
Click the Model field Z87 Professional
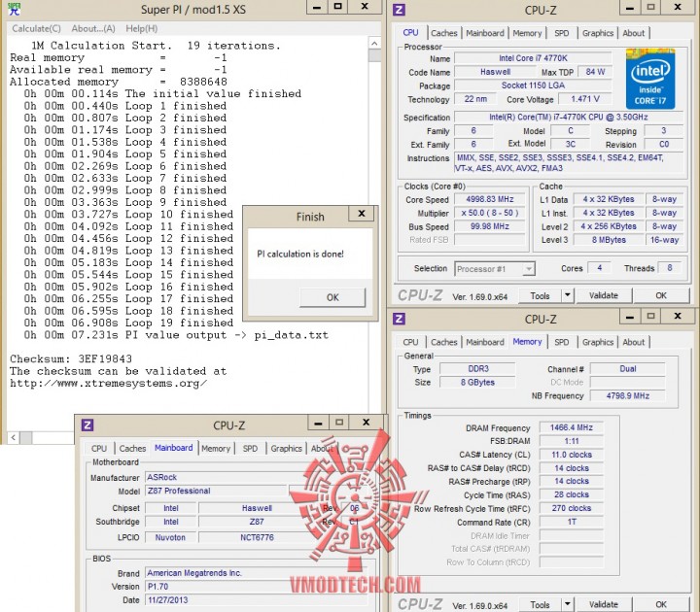coord(216,491)
